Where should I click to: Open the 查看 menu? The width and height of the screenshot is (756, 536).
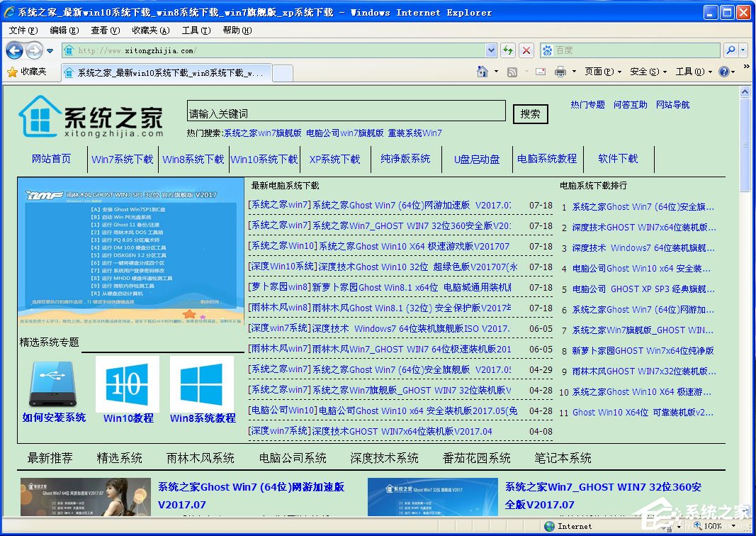pos(103,30)
